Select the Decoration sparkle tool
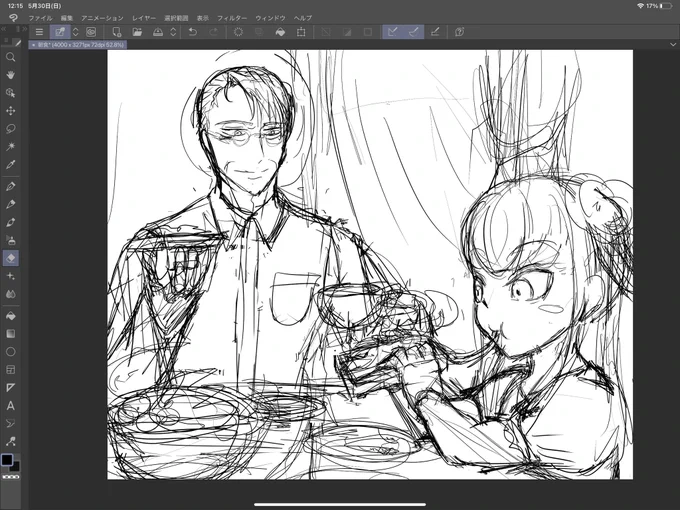This screenshot has width=680, height=510. (10, 276)
